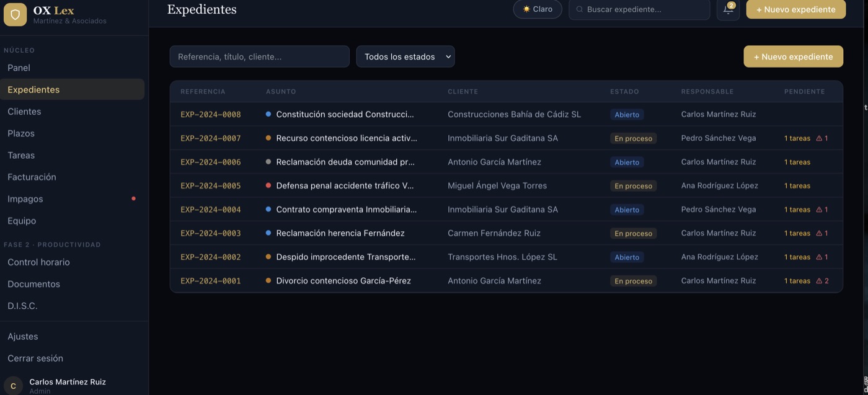Image resolution: width=868 pixels, height=395 pixels.
Task: Click client Miguel Ángel Vega Torres
Action: click(x=497, y=185)
